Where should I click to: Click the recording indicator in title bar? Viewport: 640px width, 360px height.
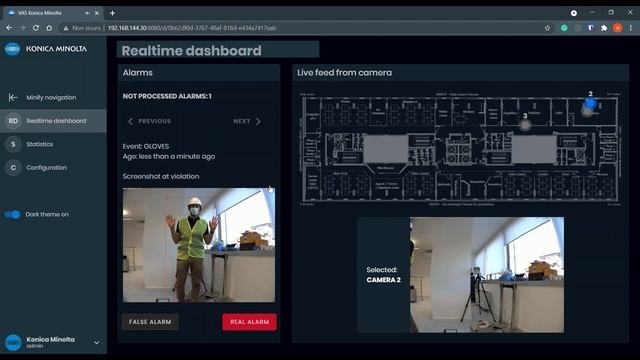[574, 13]
